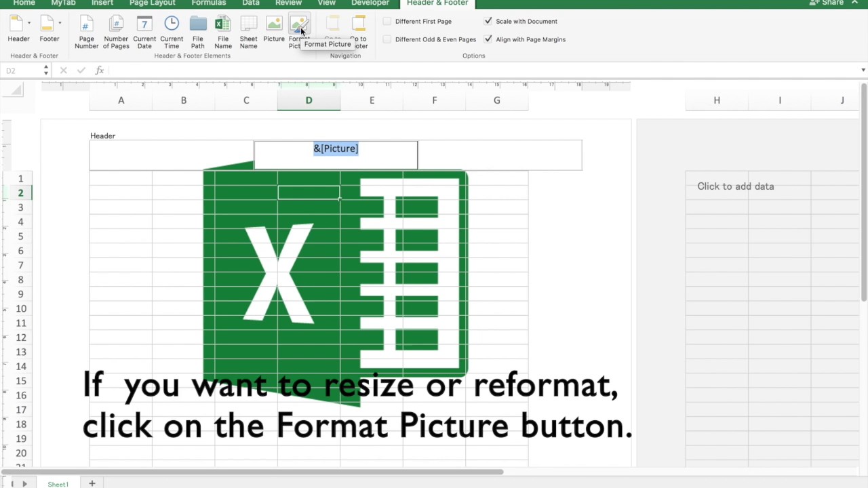Select column C header

click(246, 100)
